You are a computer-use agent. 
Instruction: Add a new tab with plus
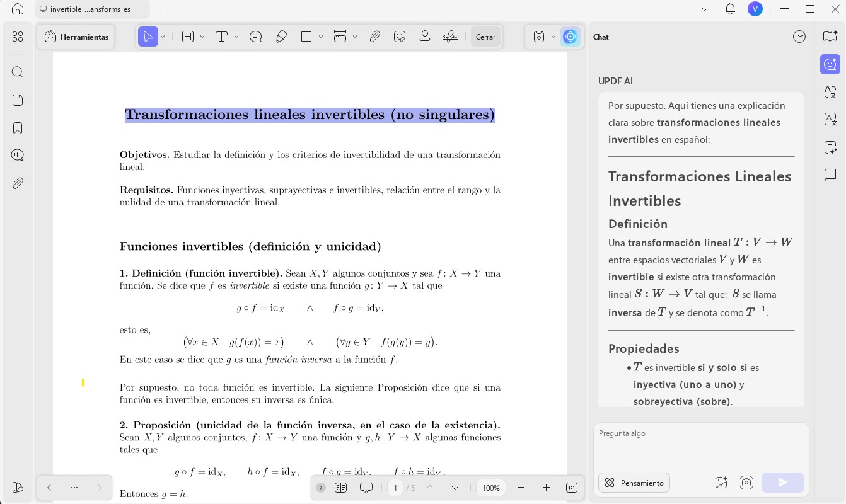pos(163,9)
